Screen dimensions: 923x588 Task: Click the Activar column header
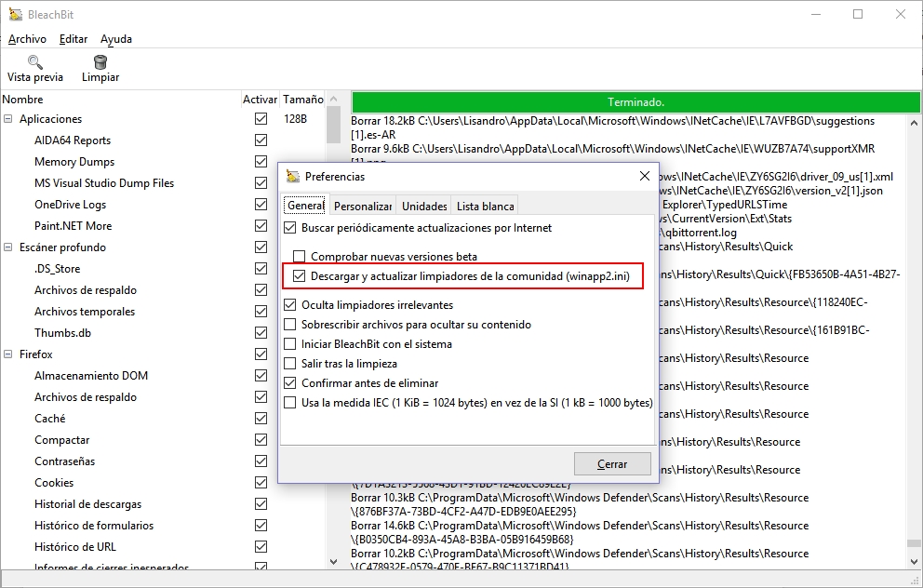(x=261, y=100)
